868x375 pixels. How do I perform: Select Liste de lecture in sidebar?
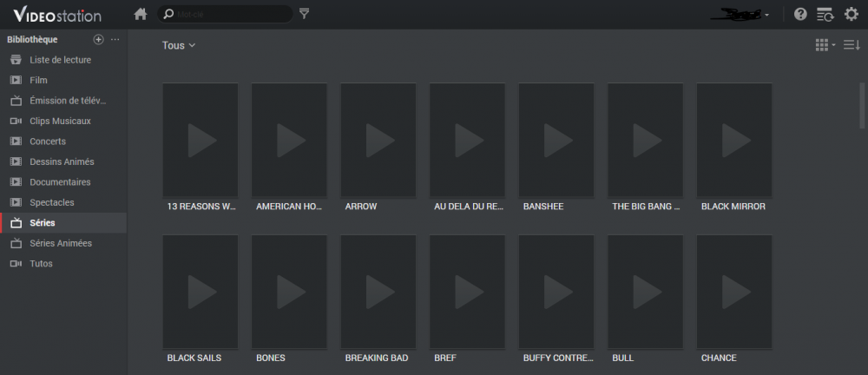tap(63, 60)
